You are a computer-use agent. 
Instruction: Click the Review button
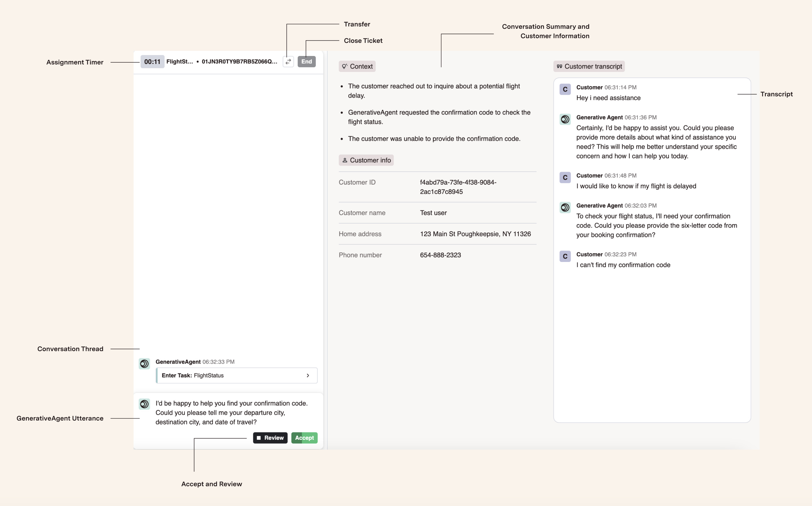click(270, 438)
